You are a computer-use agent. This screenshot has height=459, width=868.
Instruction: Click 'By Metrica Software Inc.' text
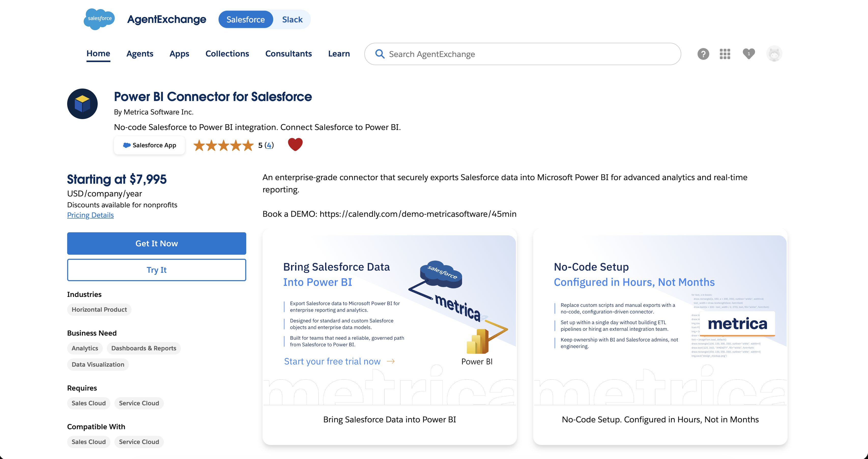154,112
